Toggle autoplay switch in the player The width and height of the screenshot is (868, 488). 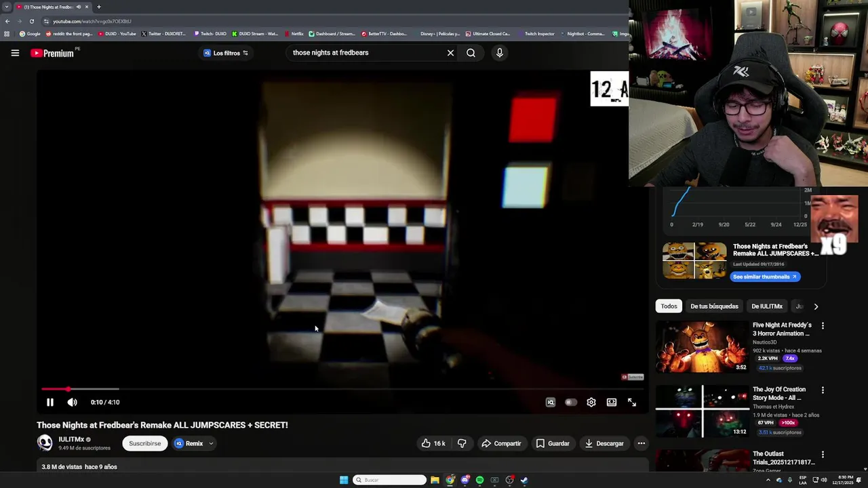click(571, 402)
